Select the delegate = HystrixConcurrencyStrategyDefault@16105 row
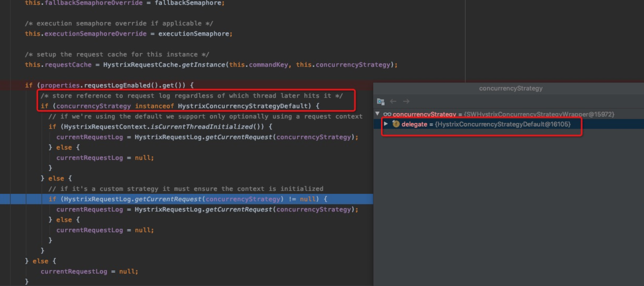The width and height of the screenshot is (644, 286). click(509, 124)
